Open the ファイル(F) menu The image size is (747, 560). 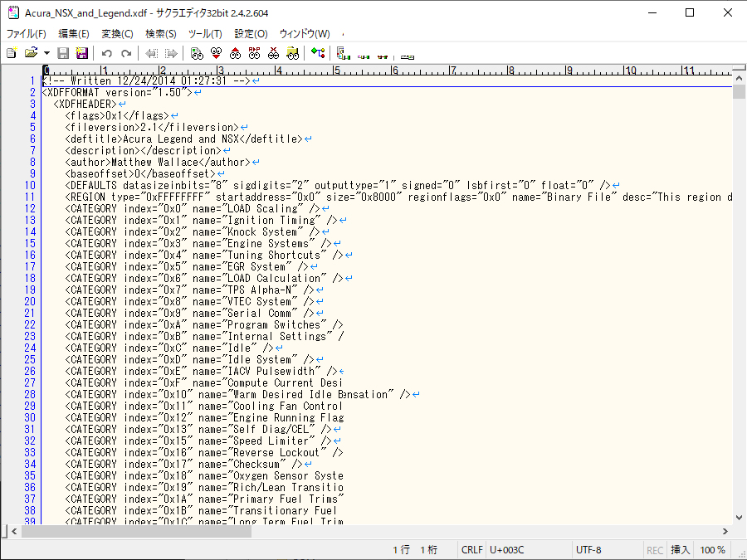(x=27, y=34)
